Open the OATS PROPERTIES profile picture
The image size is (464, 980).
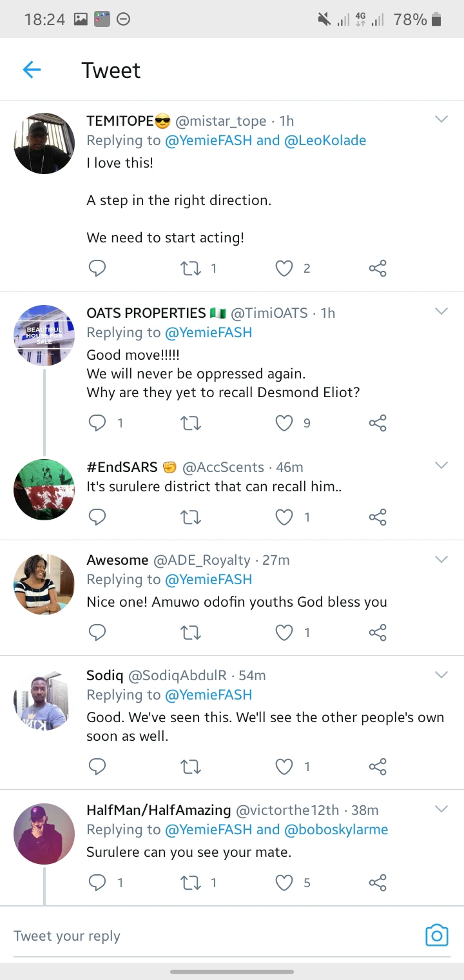coord(44,335)
